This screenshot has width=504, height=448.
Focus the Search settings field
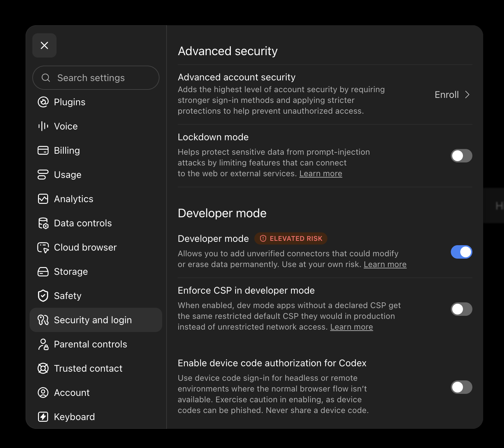[96, 78]
